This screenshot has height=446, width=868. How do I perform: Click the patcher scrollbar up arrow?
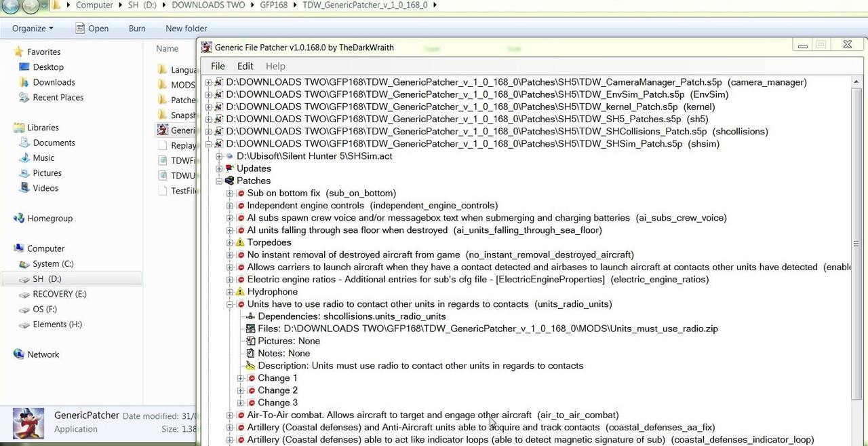pos(856,81)
